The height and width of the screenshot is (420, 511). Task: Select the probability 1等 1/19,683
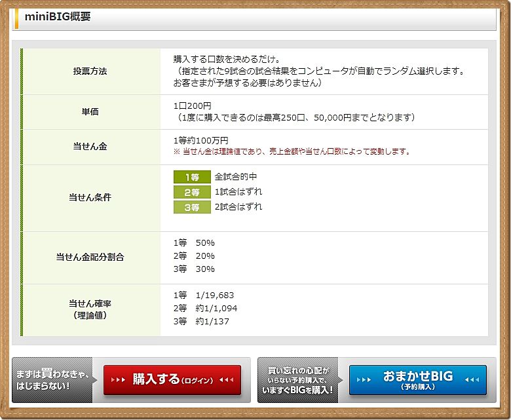(204, 296)
